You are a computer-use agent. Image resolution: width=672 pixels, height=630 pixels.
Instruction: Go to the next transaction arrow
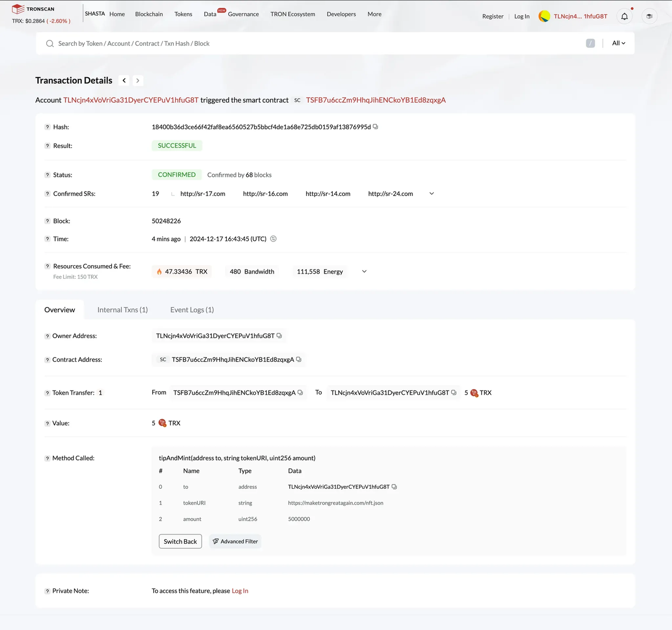(138, 80)
